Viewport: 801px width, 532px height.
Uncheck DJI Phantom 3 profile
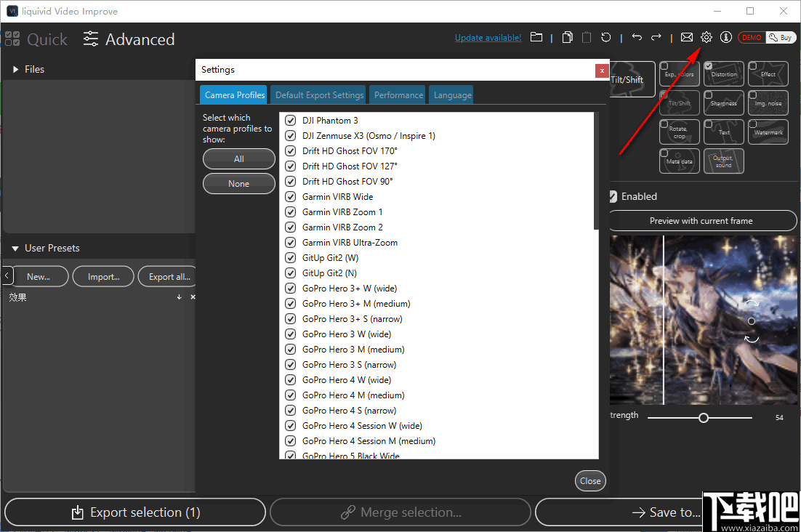290,121
